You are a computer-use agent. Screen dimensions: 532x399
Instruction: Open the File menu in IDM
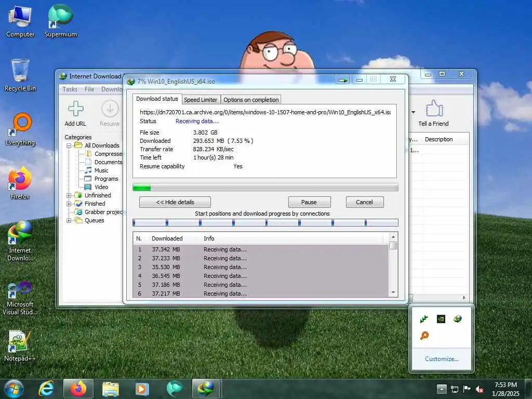tap(89, 89)
